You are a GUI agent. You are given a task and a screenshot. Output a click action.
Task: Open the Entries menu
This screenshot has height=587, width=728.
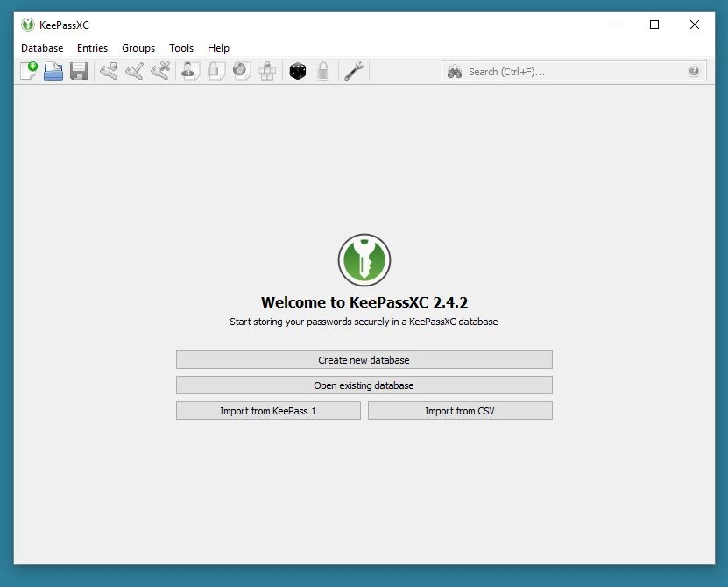[x=92, y=48]
